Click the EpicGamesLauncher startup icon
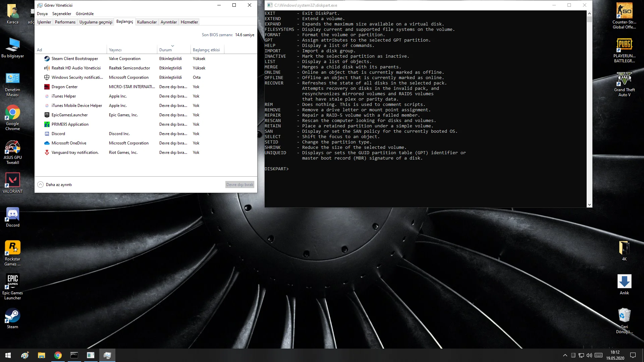 tap(47, 115)
